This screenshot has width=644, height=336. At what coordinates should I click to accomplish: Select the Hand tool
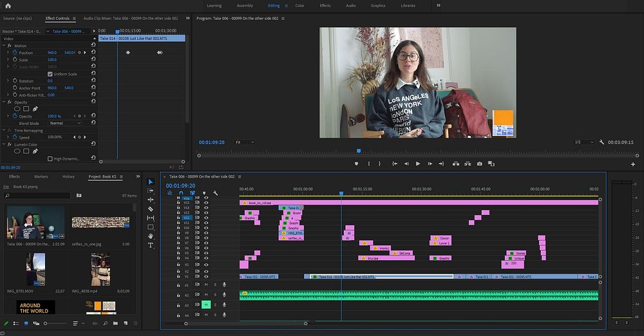[x=151, y=236]
